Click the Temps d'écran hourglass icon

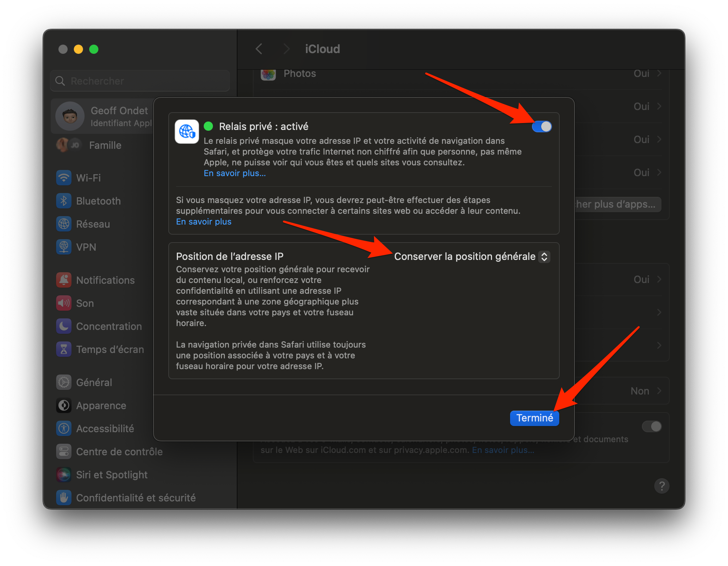click(x=64, y=349)
